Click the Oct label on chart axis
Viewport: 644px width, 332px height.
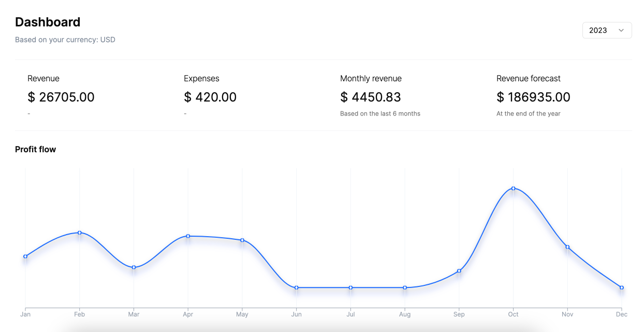(x=513, y=314)
